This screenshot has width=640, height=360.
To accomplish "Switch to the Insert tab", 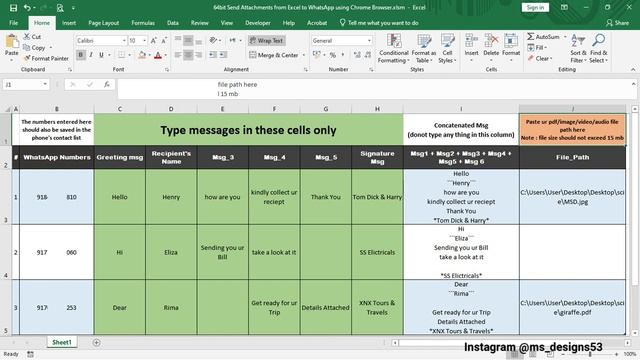I will [69, 23].
